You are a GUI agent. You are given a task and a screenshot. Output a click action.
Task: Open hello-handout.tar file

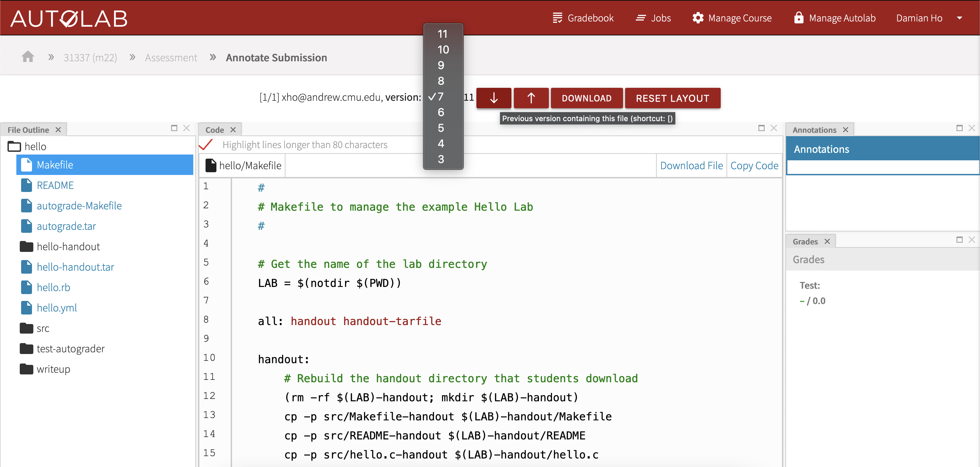[75, 267]
